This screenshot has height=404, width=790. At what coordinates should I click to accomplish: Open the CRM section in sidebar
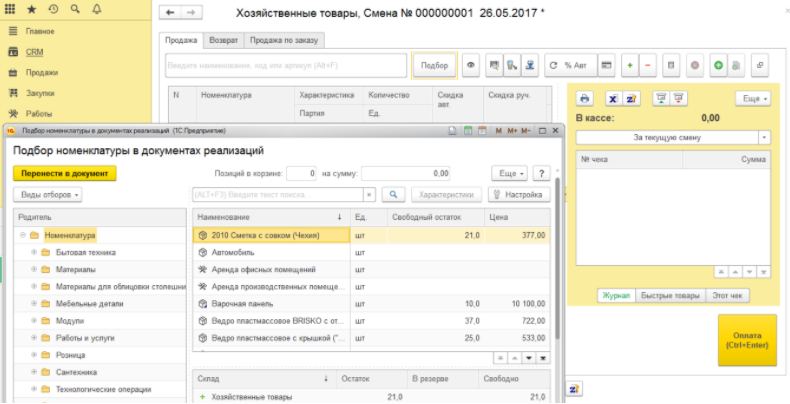[x=35, y=52]
